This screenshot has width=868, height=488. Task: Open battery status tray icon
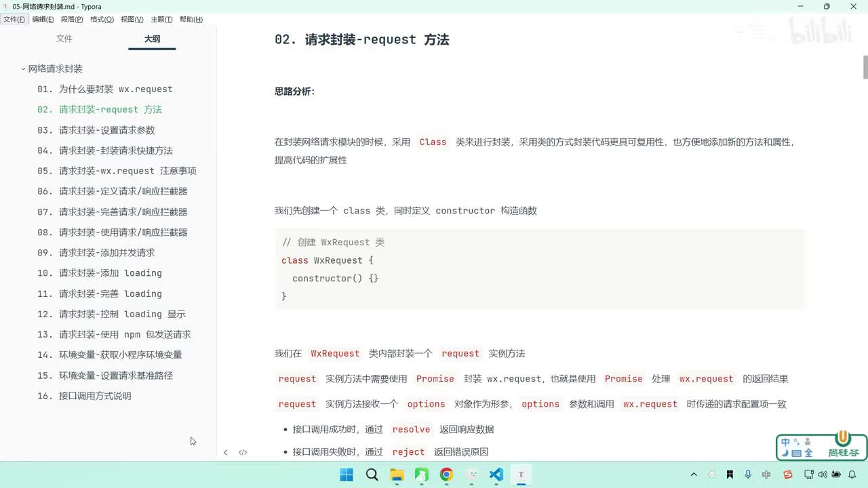(837, 474)
